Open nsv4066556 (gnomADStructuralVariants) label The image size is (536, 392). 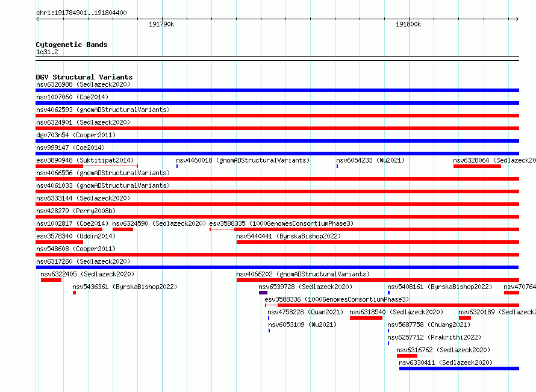[x=103, y=173]
